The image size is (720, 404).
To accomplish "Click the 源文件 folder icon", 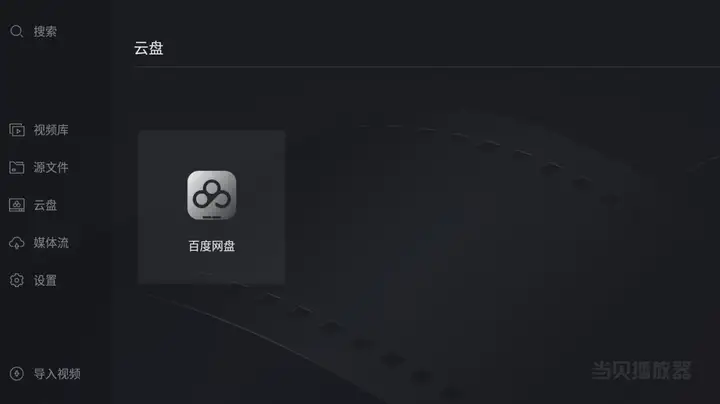I will (17, 168).
